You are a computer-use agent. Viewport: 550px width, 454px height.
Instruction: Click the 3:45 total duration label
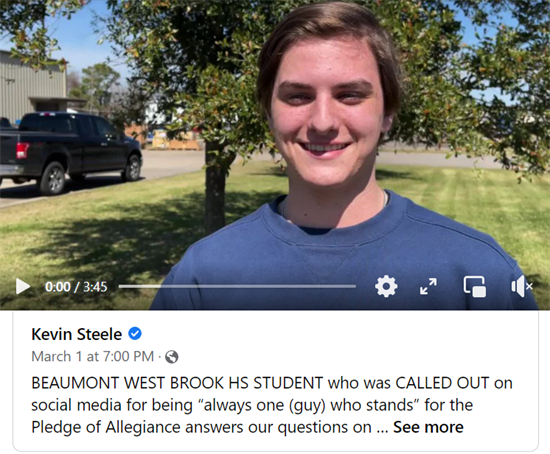95,287
